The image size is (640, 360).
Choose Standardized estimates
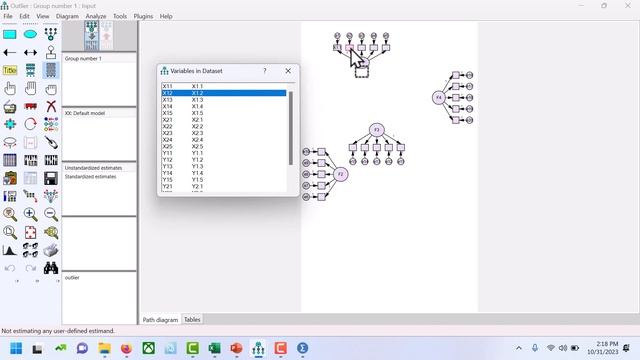[90, 177]
